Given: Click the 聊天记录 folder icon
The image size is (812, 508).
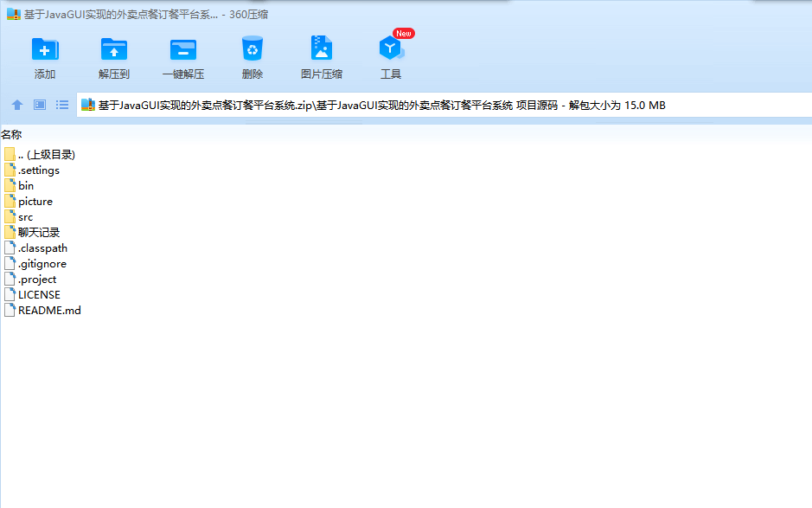Looking at the screenshot, I should (x=10, y=232).
